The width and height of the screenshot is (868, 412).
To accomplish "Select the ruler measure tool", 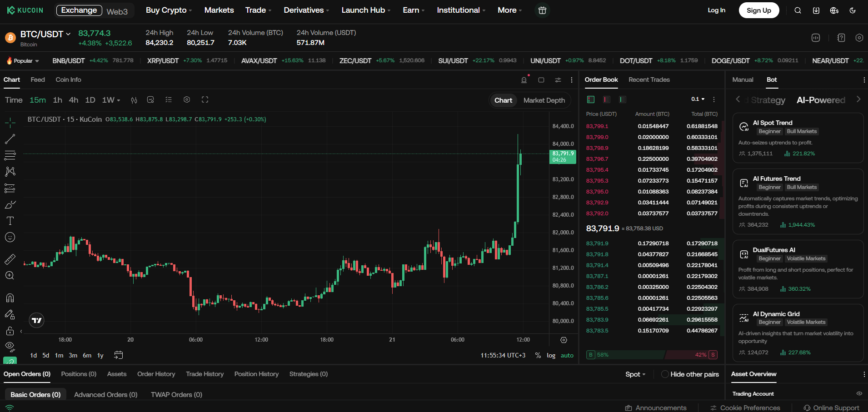I will 10,259.
